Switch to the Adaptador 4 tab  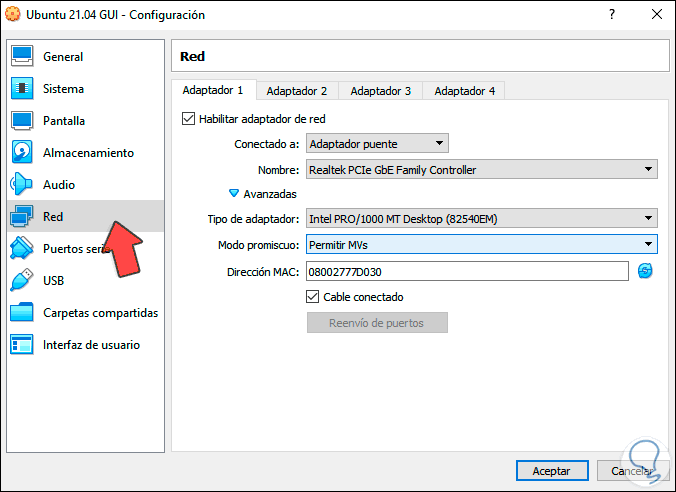tap(464, 91)
